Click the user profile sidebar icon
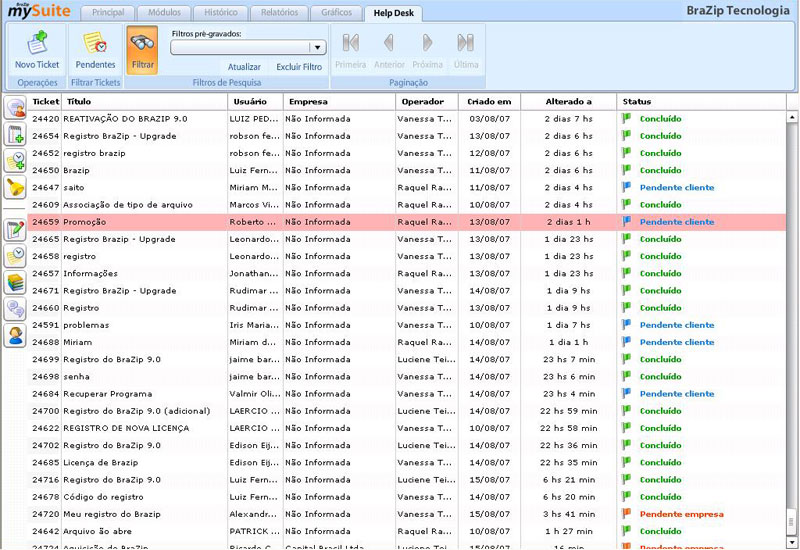The image size is (800, 550). click(15, 336)
